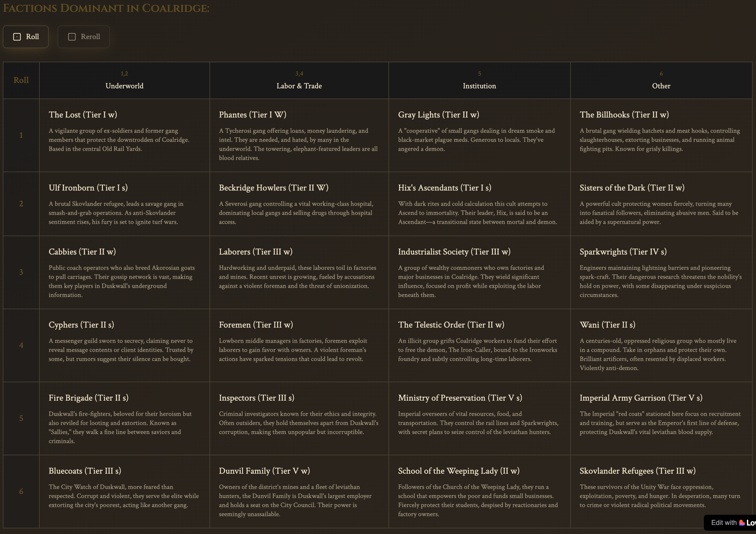Click the dice icon on Roll button
The image size is (756, 534).
[x=17, y=37]
